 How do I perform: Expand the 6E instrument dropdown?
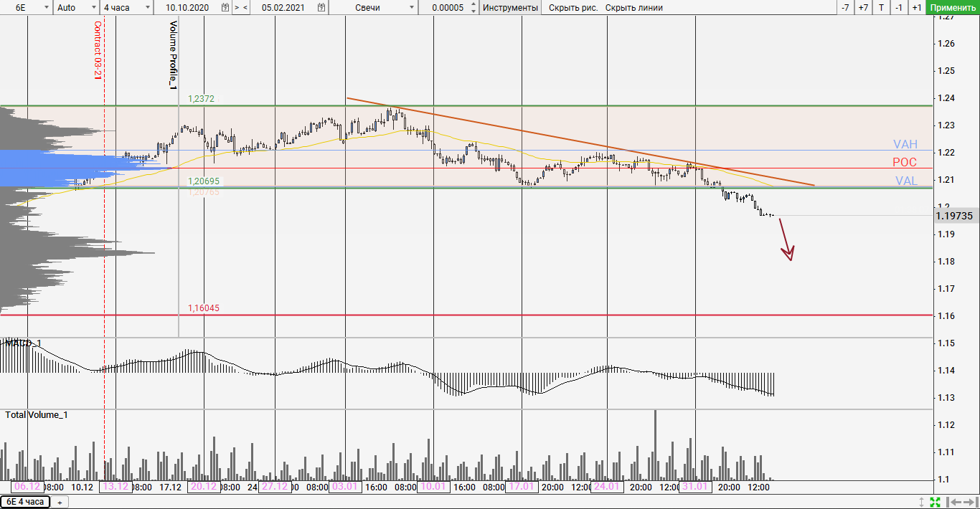[x=47, y=8]
